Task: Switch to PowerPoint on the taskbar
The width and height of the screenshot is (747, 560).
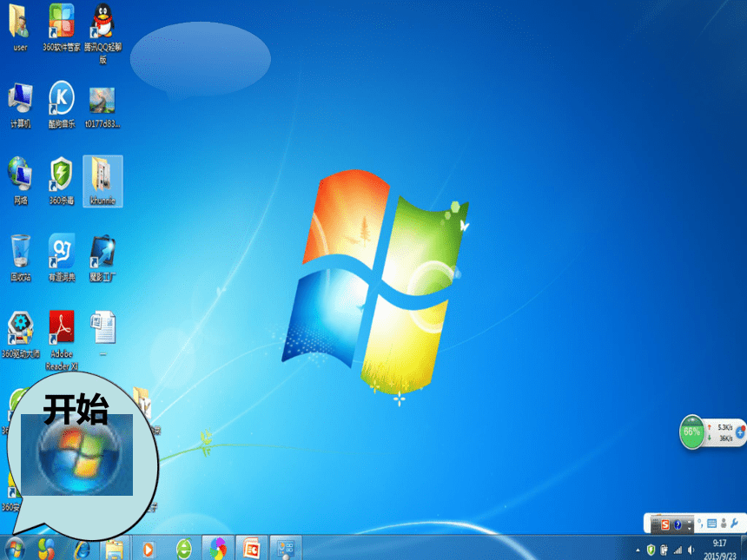Action: click(x=252, y=548)
